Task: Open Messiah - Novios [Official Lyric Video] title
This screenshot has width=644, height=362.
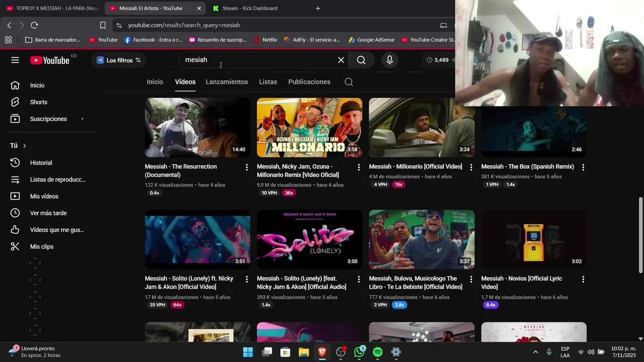Action: point(522,283)
